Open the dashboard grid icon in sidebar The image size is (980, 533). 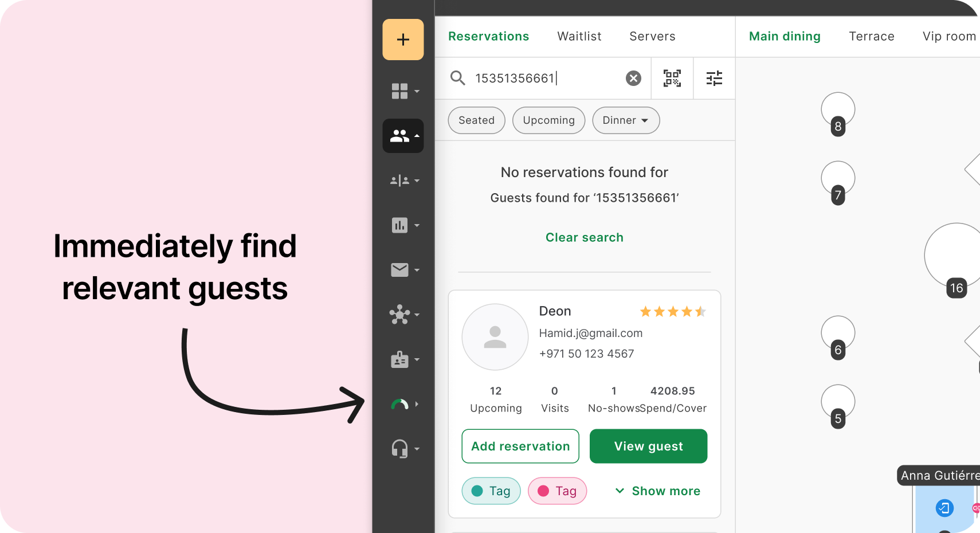point(400,91)
